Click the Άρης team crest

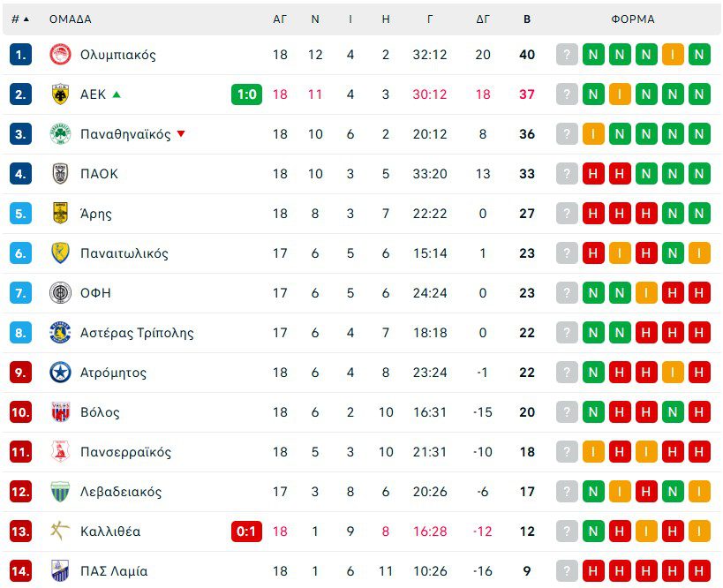click(60, 214)
